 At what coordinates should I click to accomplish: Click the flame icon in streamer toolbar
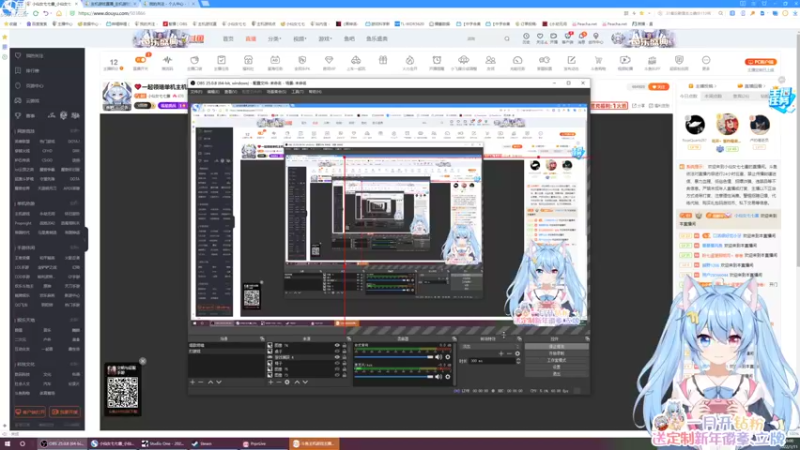[x=410, y=61]
